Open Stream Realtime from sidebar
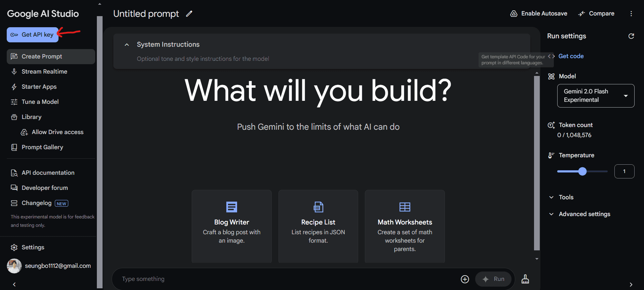644x290 pixels. pos(44,72)
